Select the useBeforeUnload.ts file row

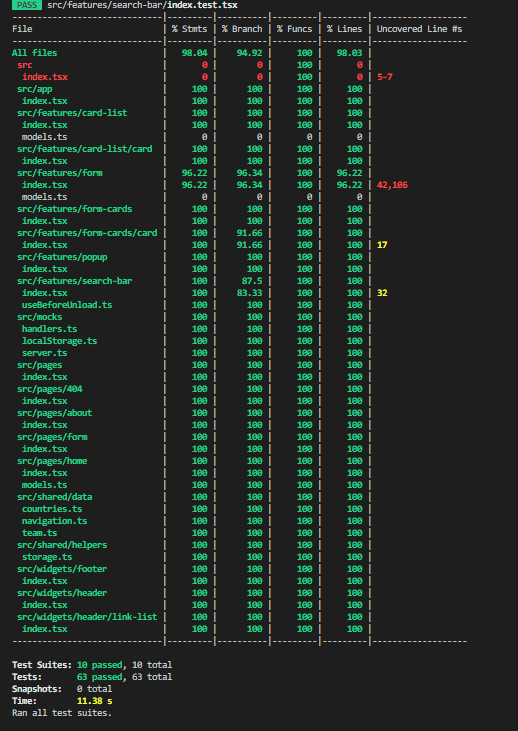67,305
